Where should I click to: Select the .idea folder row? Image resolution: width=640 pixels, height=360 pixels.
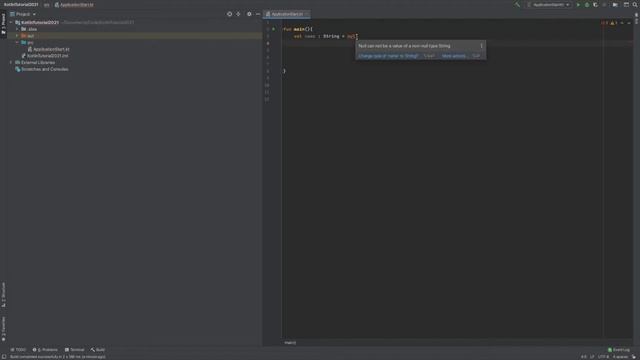(x=135, y=29)
